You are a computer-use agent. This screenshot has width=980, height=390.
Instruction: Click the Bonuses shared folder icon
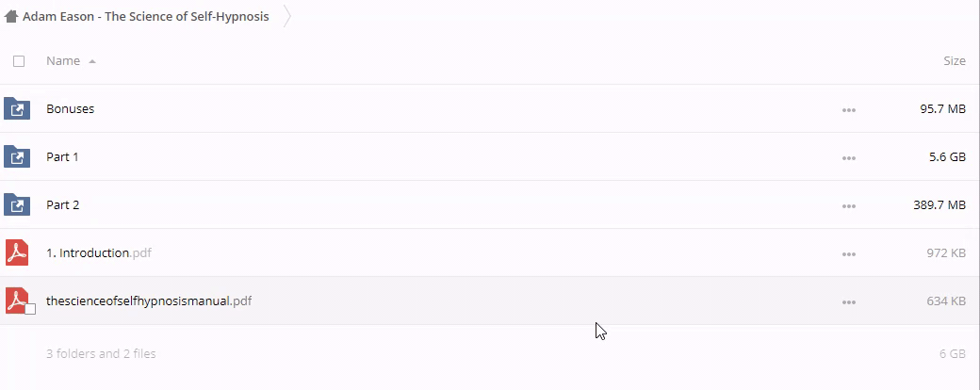[x=17, y=109]
